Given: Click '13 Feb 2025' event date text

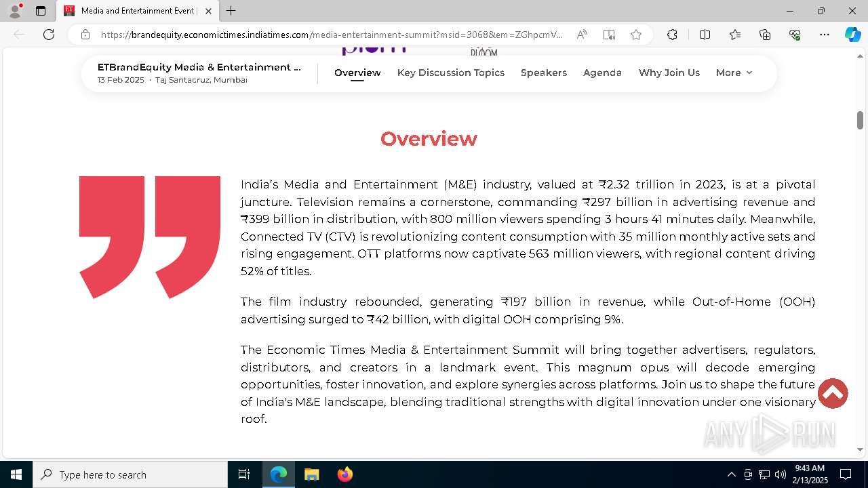Looking at the screenshot, I should click(121, 80).
